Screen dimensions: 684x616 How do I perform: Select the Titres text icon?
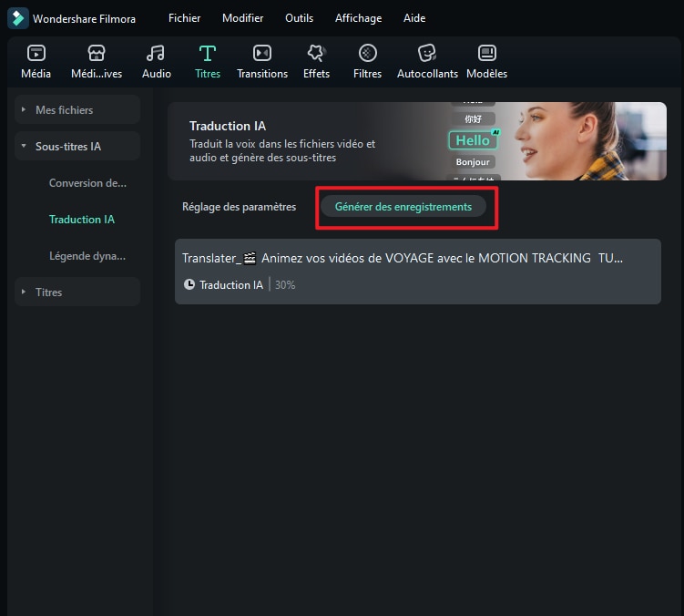click(x=208, y=53)
